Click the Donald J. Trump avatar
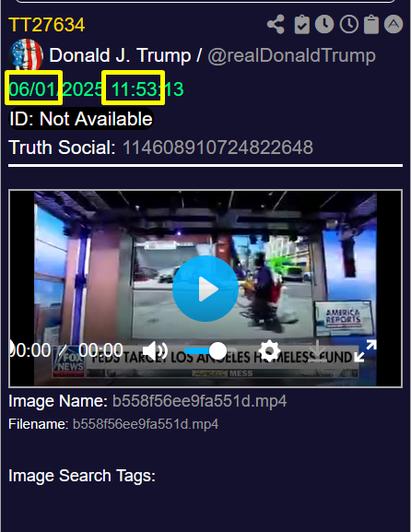The height and width of the screenshot is (532, 411). click(x=26, y=54)
